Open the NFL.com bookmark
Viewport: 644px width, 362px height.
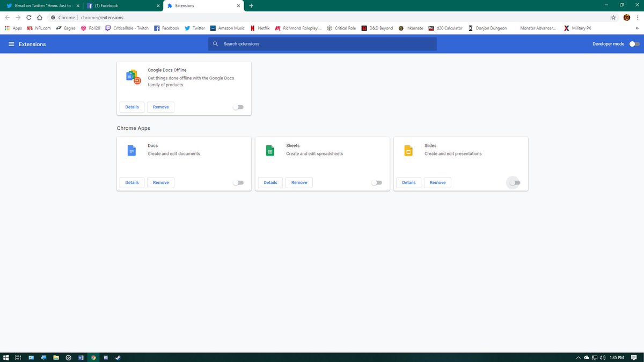39,28
